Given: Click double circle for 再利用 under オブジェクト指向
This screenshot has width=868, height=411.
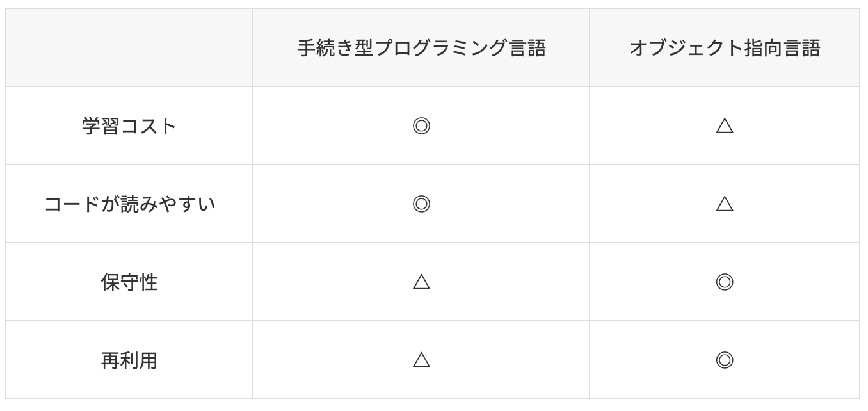Looking at the screenshot, I should pyautogui.click(x=725, y=360).
